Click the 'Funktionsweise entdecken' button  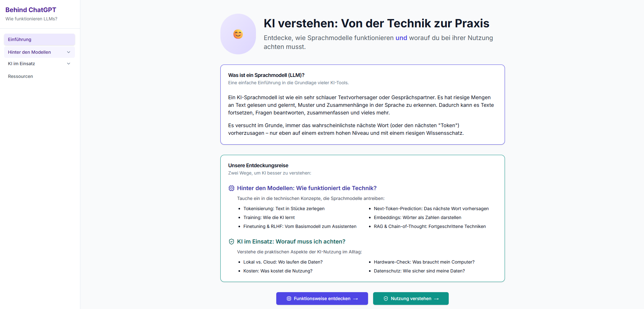click(x=322, y=299)
